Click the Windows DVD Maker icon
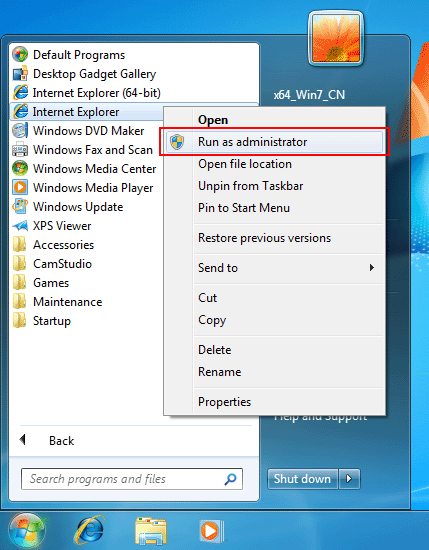 (x=20, y=130)
